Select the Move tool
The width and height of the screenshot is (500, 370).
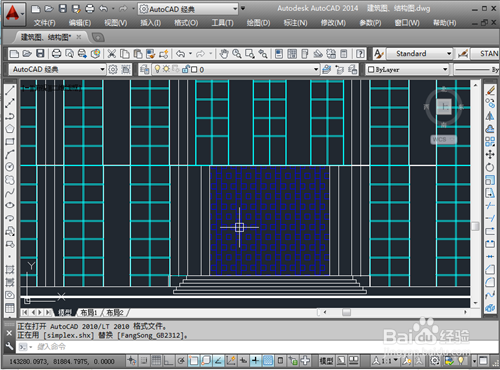[490, 154]
